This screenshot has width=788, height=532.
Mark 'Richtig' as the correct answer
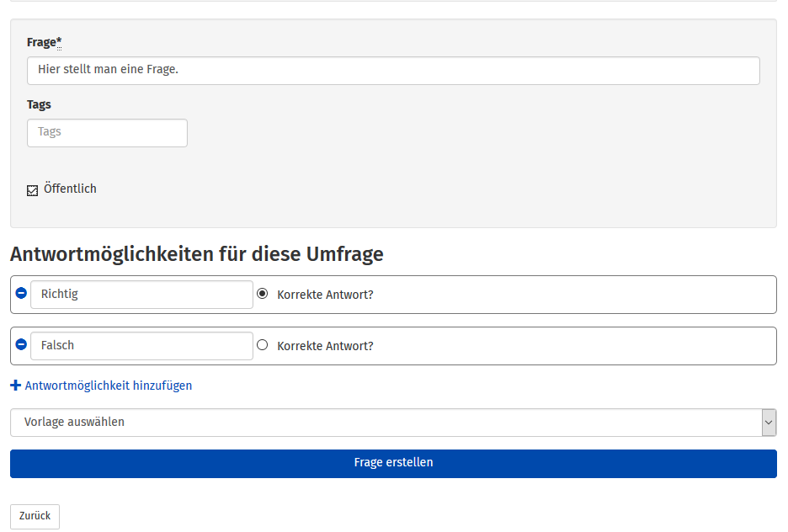tap(263, 294)
